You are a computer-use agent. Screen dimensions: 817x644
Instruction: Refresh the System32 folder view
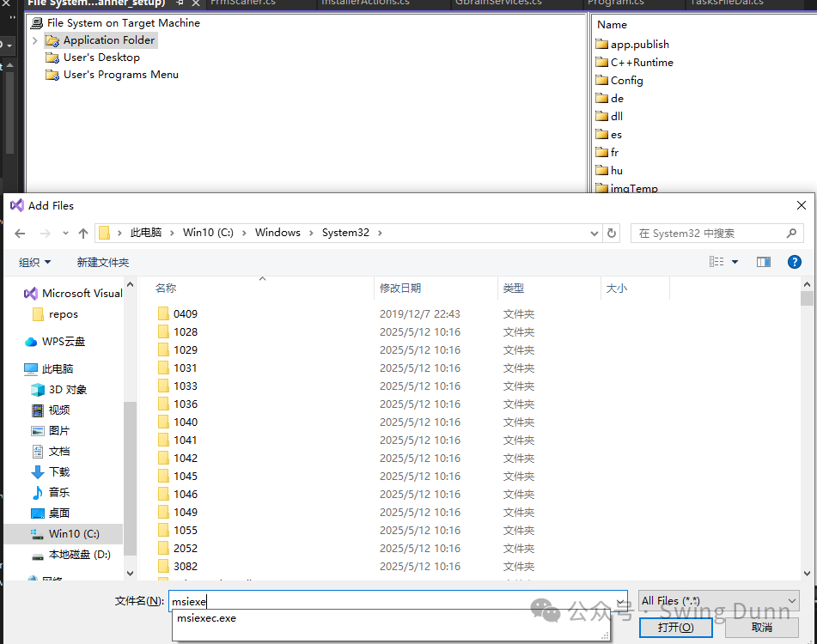[x=612, y=232]
